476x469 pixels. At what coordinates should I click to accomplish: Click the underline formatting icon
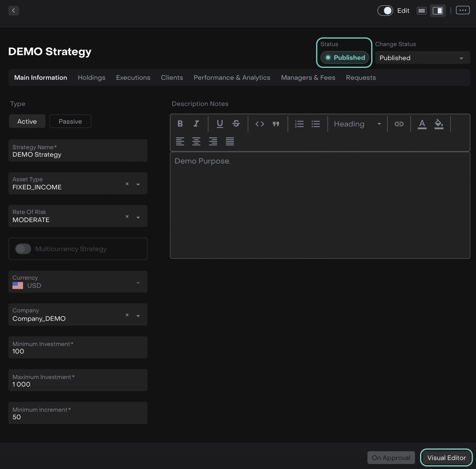[x=220, y=124]
